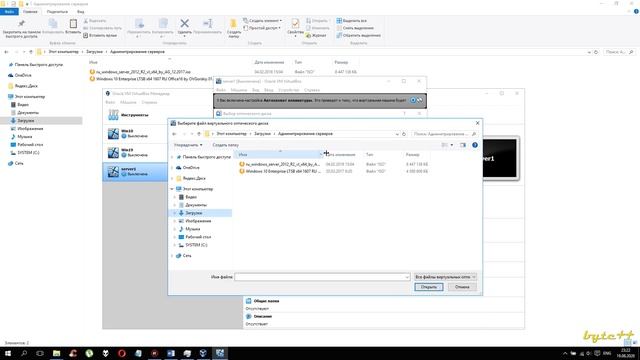Open the address bar history dropdown in the file dialog

click(397, 134)
